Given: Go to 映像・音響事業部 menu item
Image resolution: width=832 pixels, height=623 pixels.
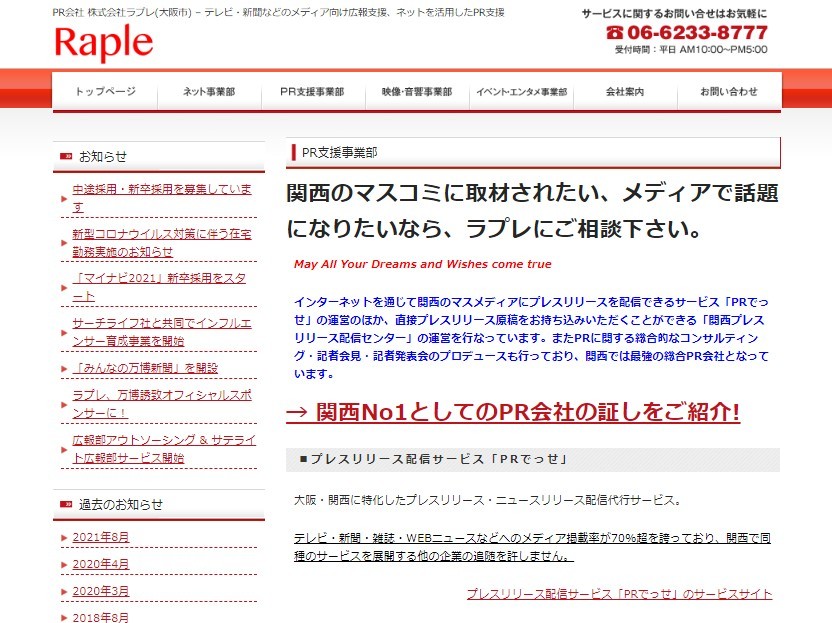Looking at the screenshot, I should pyautogui.click(x=416, y=92).
